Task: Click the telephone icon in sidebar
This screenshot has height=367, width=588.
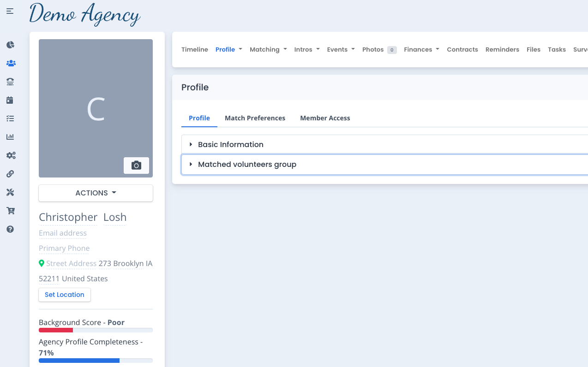Action: (10, 82)
